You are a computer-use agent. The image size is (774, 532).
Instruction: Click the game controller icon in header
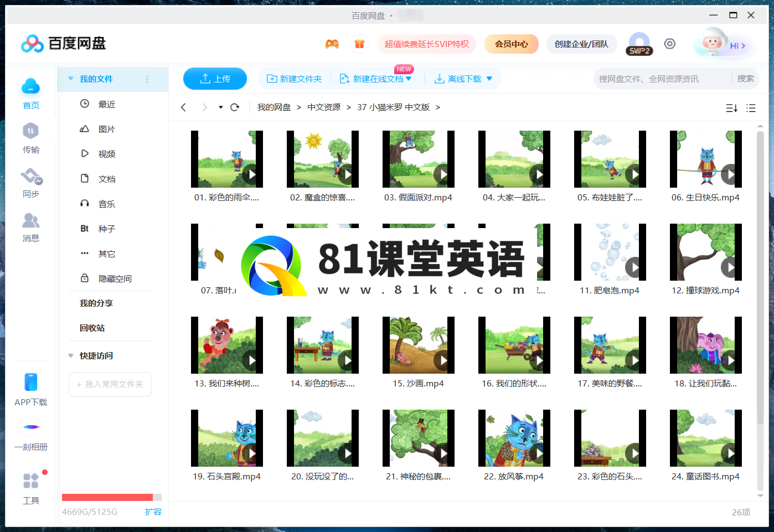point(332,44)
